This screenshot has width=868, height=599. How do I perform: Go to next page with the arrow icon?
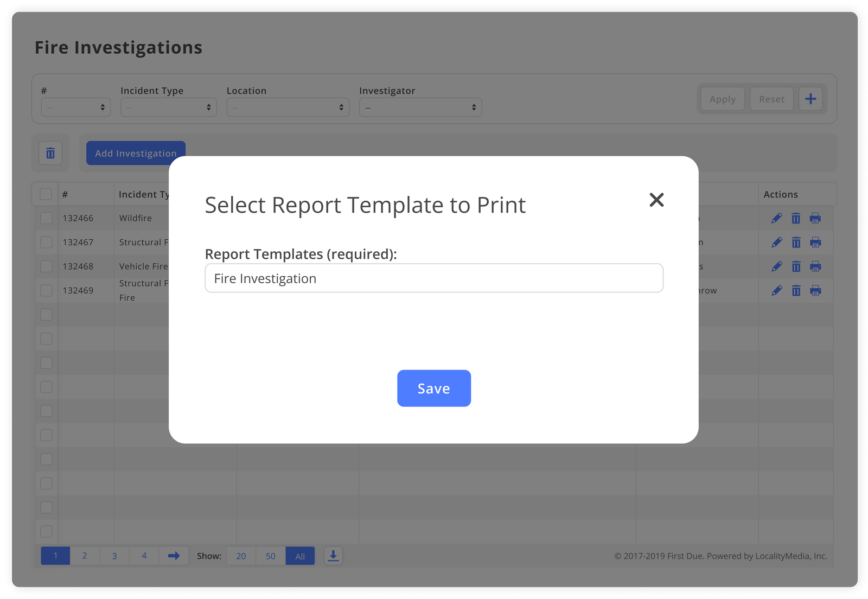click(174, 556)
